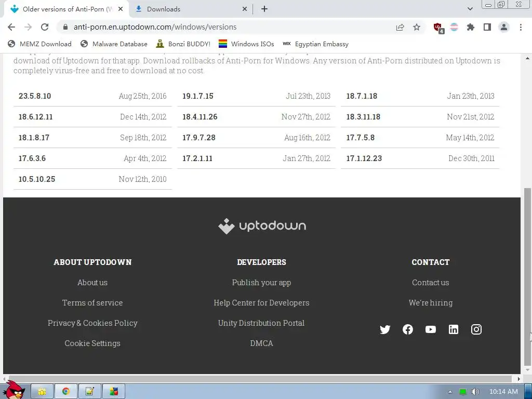
Task: Open the Bonzi BUDDY! bookmark
Action: coord(183,44)
